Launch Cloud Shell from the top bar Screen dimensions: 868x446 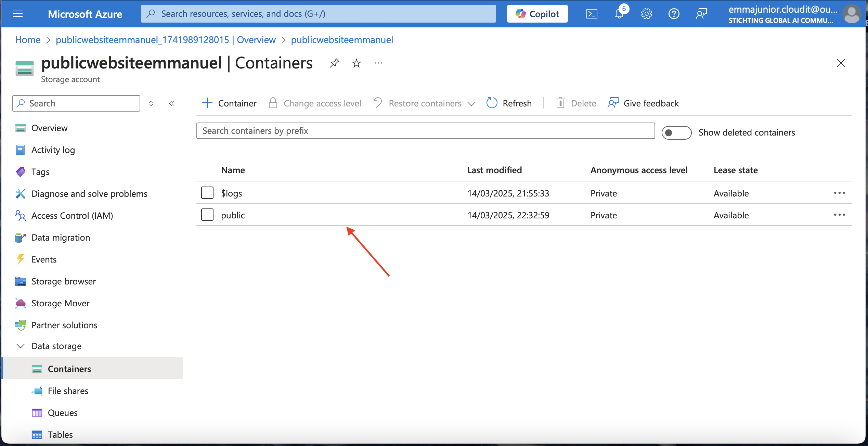pyautogui.click(x=592, y=14)
